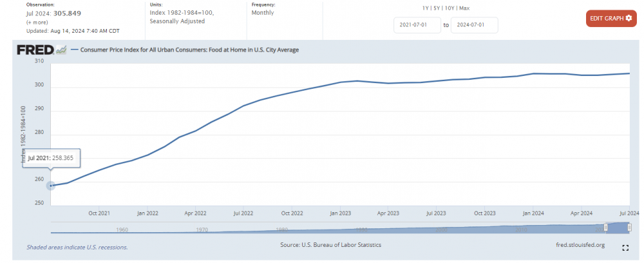Click the right handle of range slider
Viewport: 644px width, 263px height.
point(629,228)
